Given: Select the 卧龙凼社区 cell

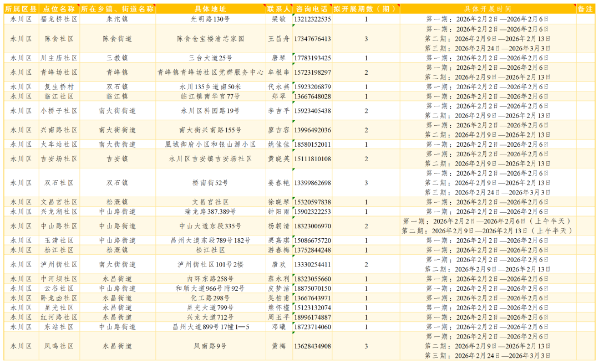Looking at the screenshot, I should click(59, 298).
